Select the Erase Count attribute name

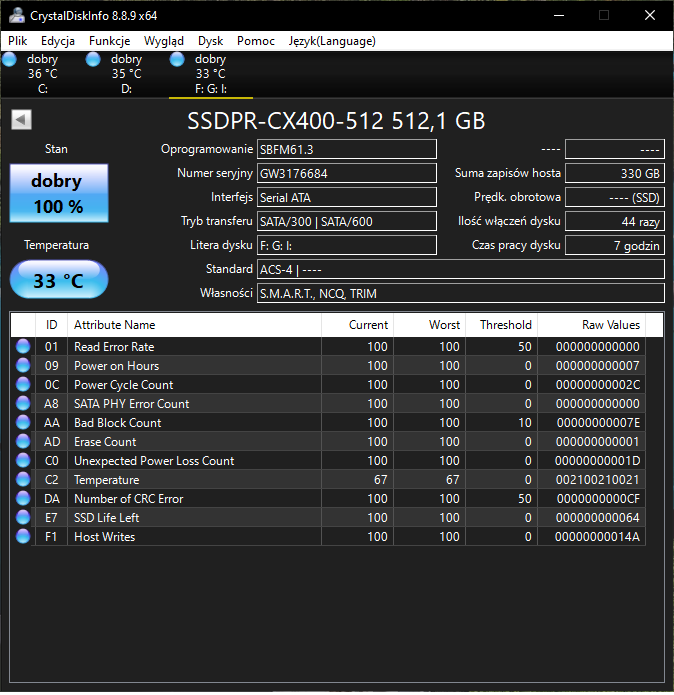click(x=105, y=442)
